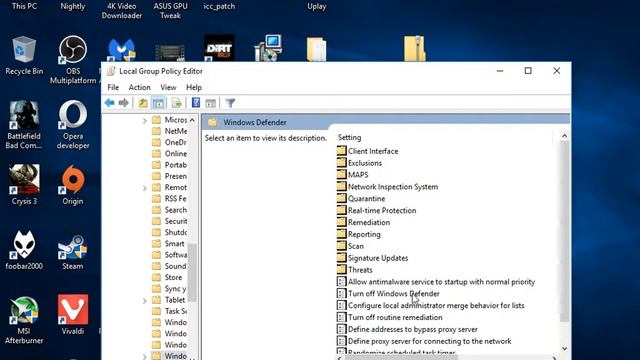Screen dimensions: 640x360
Task: Expand the Remot tree node arrow
Action: click(144, 188)
